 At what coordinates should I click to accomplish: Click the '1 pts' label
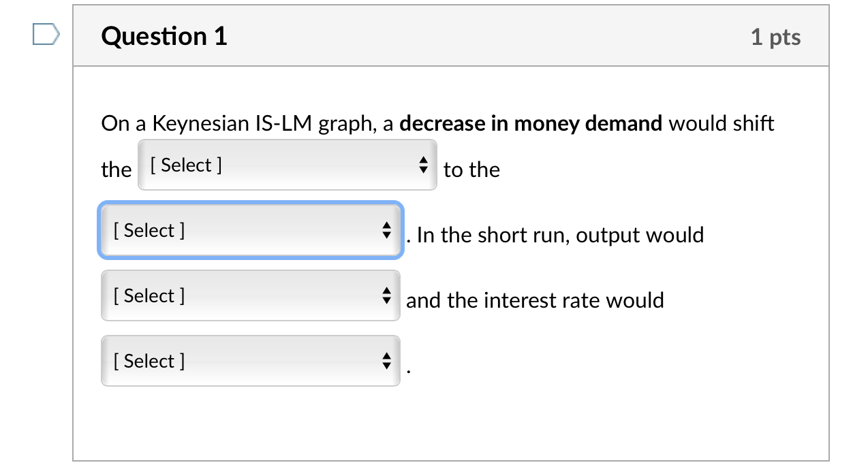(776, 38)
